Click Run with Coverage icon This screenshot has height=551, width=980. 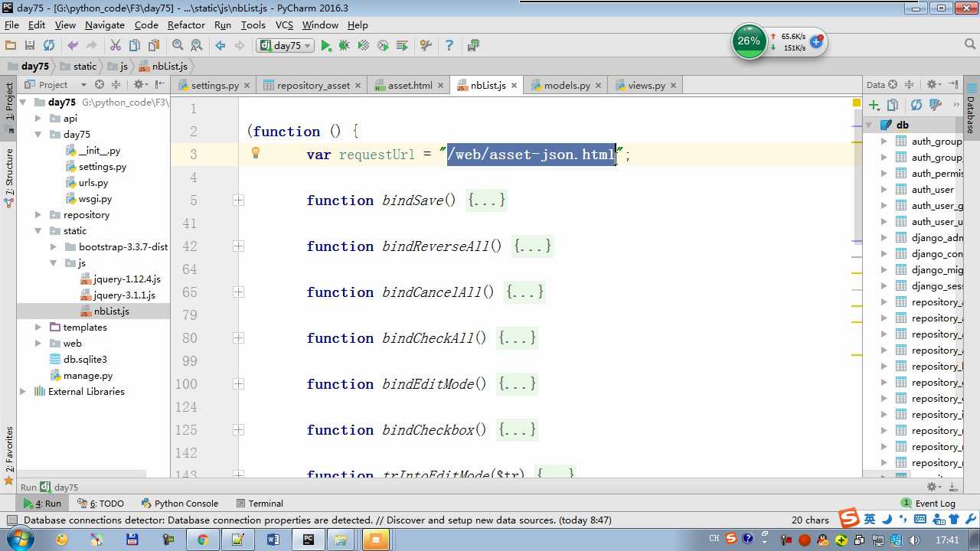point(364,46)
